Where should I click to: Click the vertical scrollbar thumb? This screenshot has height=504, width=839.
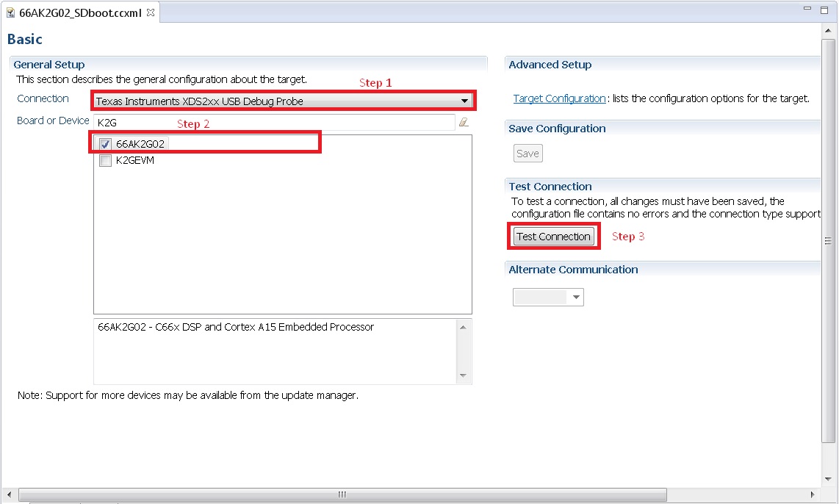pyautogui.click(x=829, y=240)
